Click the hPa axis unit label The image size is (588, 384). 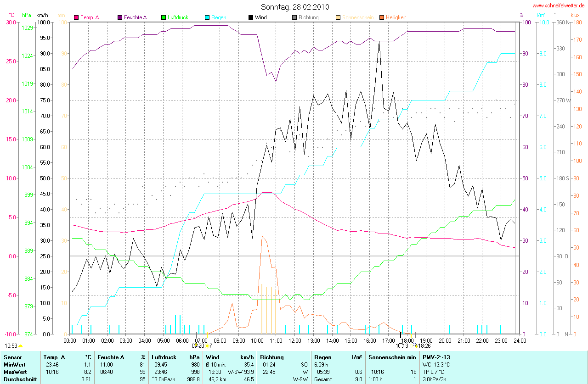pos(27,15)
